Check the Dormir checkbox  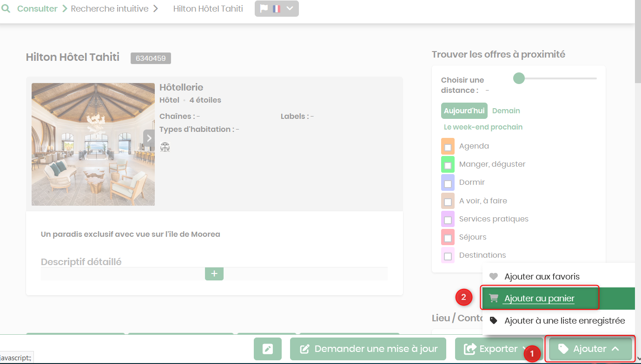click(448, 183)
